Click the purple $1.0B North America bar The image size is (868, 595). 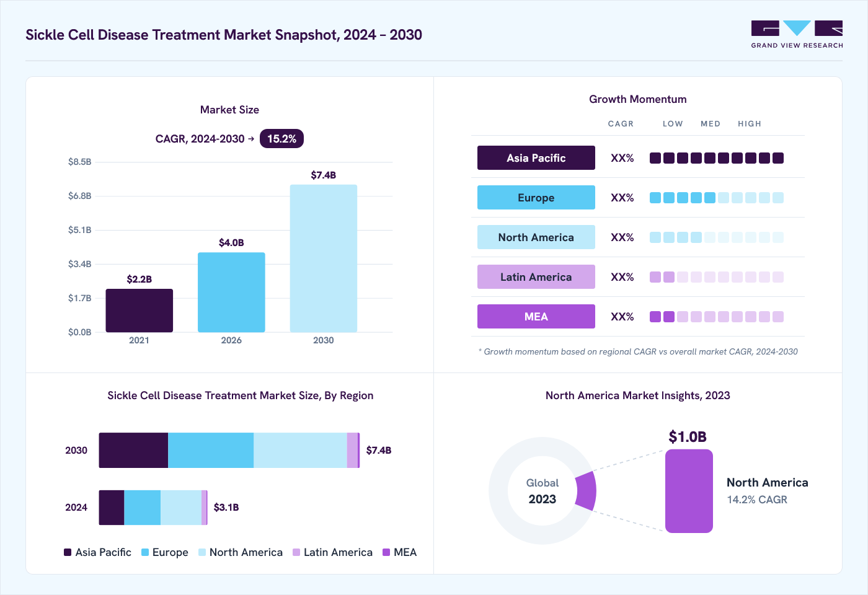(x=689, y=491)
